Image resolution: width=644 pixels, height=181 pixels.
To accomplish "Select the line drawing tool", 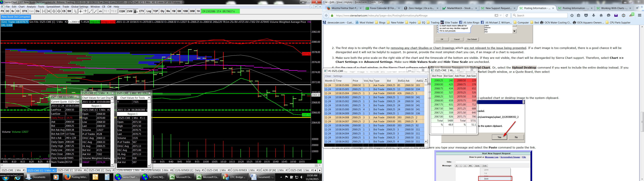I will [x=91, y=11].
